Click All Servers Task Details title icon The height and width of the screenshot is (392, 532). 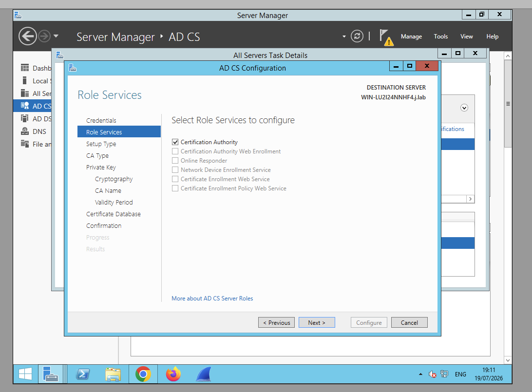pyautogui.click(x=60, y=55)
